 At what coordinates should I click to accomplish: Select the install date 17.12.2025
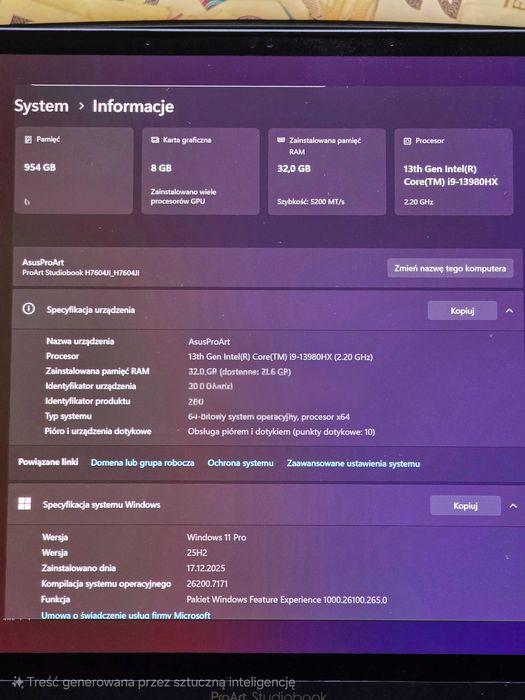(206, 568)
